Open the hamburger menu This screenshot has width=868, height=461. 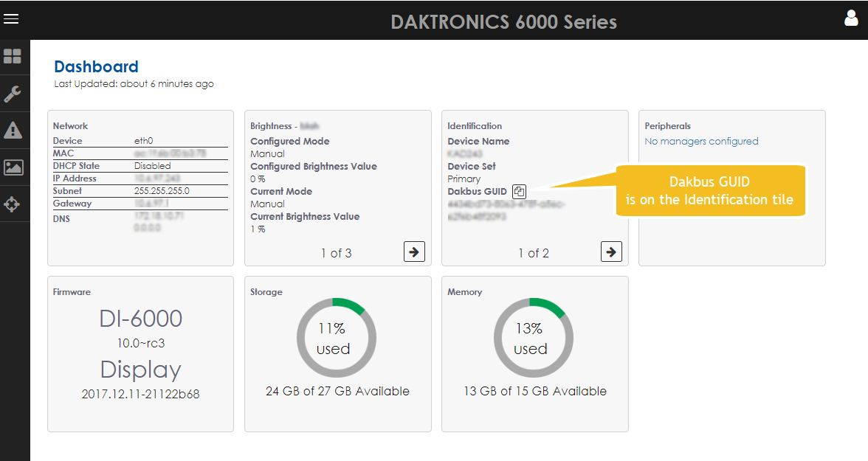pos(11,19)
